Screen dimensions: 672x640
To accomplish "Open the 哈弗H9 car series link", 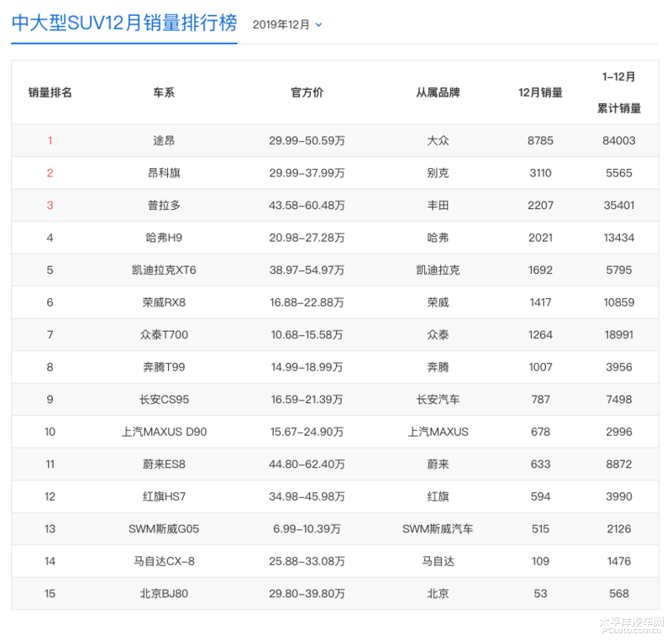I will pyautogui.click(x=164, y=238).
